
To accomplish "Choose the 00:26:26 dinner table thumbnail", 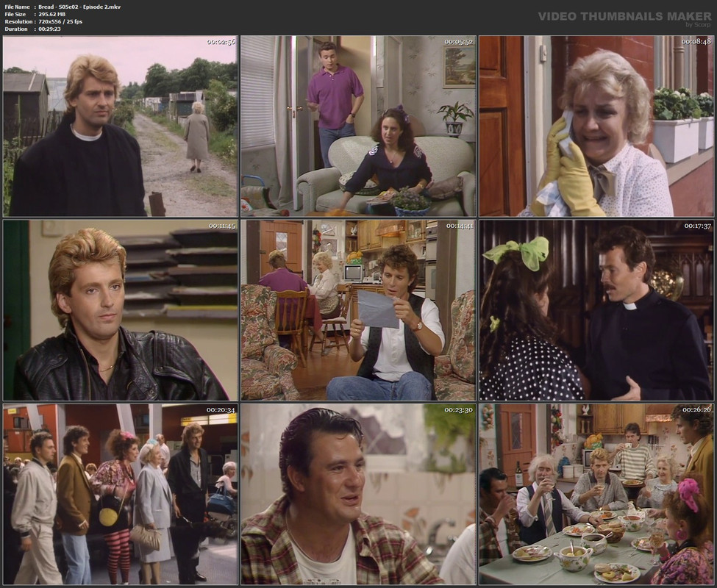I will pos(596,495).
